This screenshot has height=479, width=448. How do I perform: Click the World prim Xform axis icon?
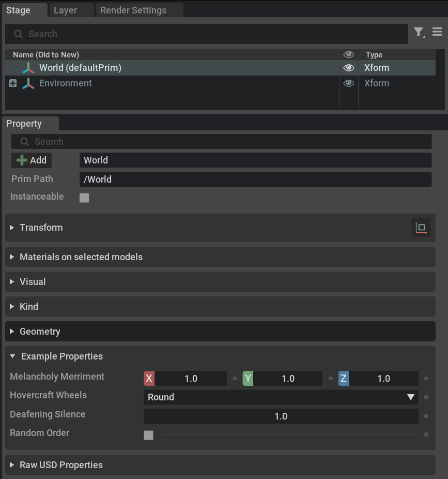(x=28, y=68)
